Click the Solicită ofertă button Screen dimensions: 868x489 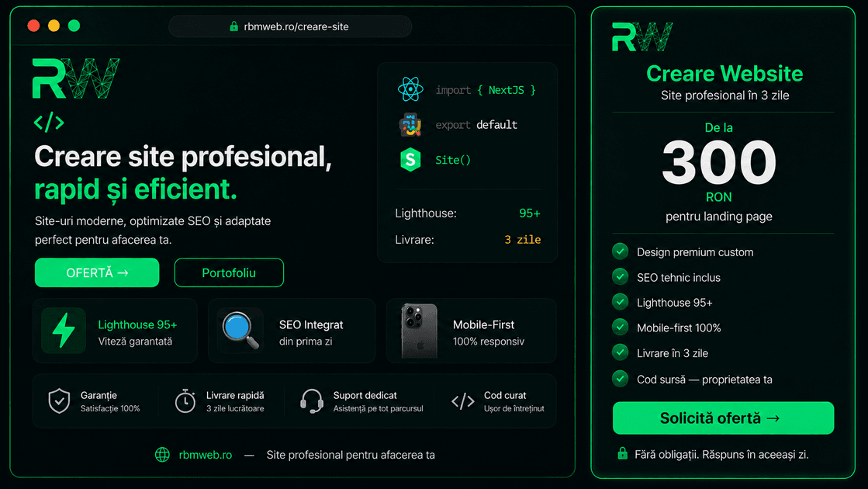[723, 418]
